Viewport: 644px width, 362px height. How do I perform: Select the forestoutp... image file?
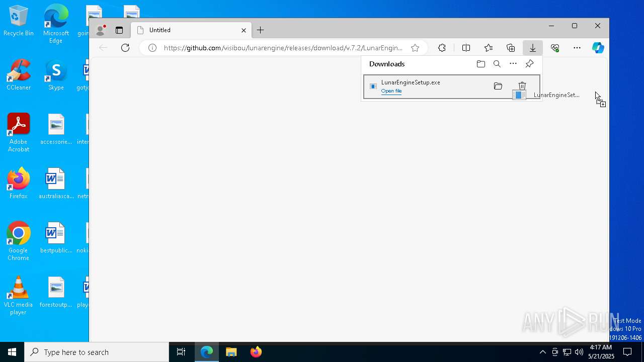tap(56, 292)
